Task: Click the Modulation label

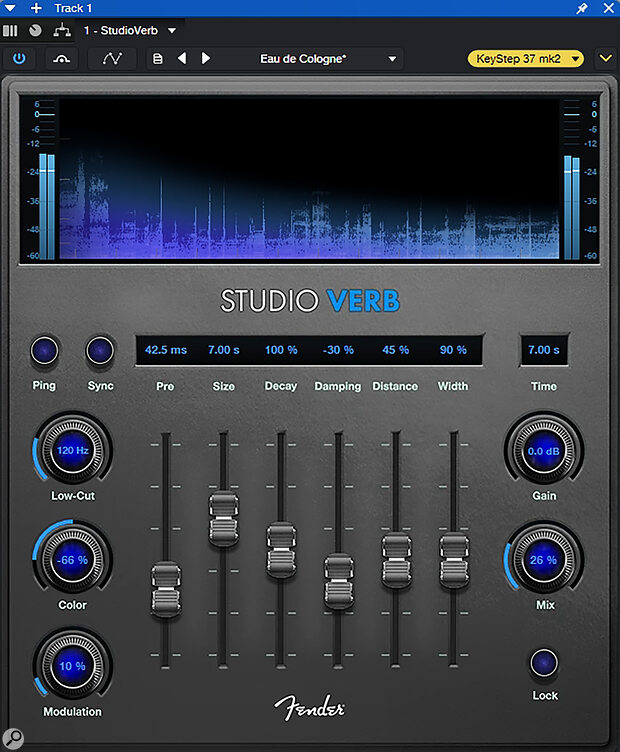Action: coord(72,712)
